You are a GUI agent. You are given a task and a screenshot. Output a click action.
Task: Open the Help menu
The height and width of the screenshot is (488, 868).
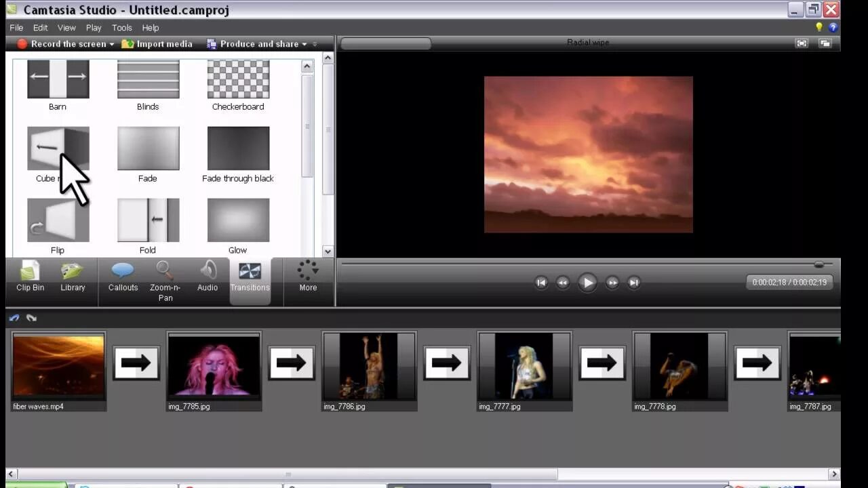coord(151,28)
